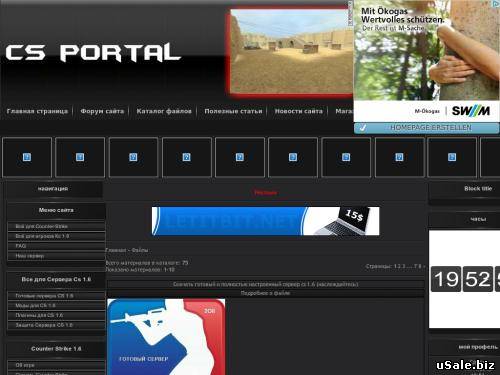500x375 pixels.
Task: Open the Готовый сервер thumbnail image
Action: 166,337
